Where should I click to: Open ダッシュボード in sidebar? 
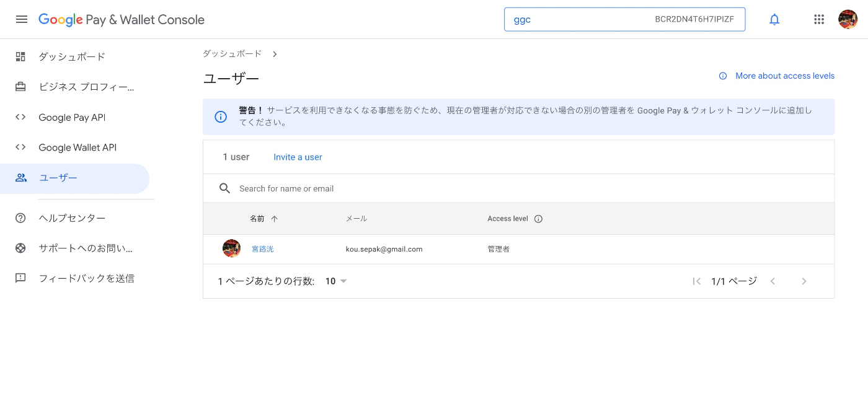(x=74, y=56)
